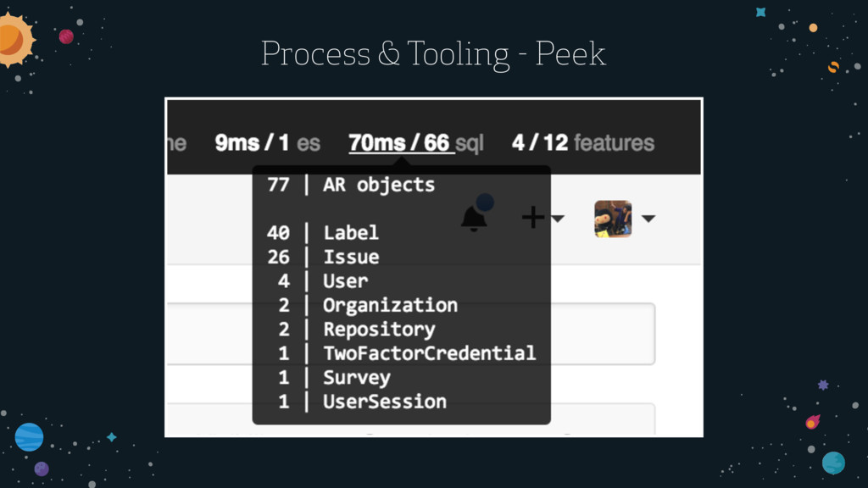Click the 77 AR objects header line
This screenshot has width=868, height=488.
(351, 185)
